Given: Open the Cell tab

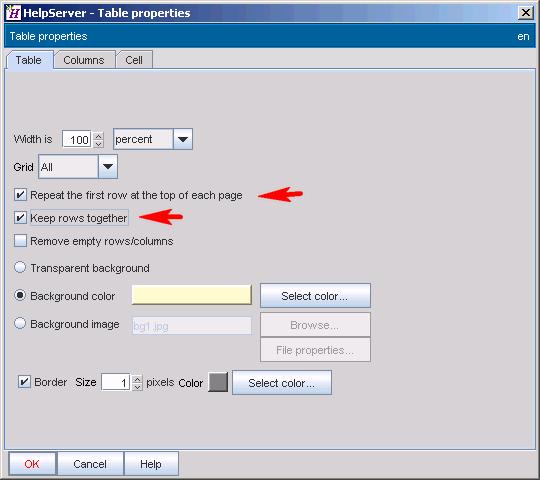Looking at the screenshot, I should coord(134,60).
